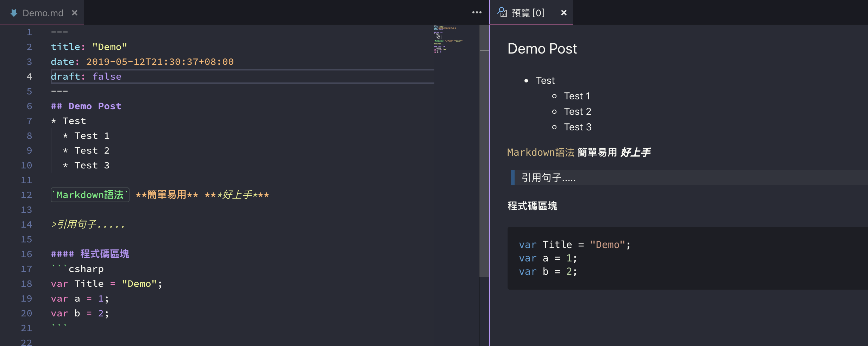Click the ## Demo Post heading in editor
Image resolution: width=868 pixels, height=346 pixels.
[x=86, y=106]
